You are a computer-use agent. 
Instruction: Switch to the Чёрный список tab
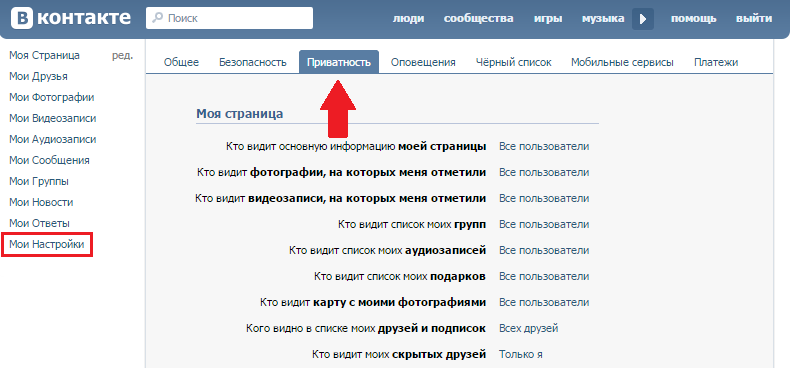514,62
